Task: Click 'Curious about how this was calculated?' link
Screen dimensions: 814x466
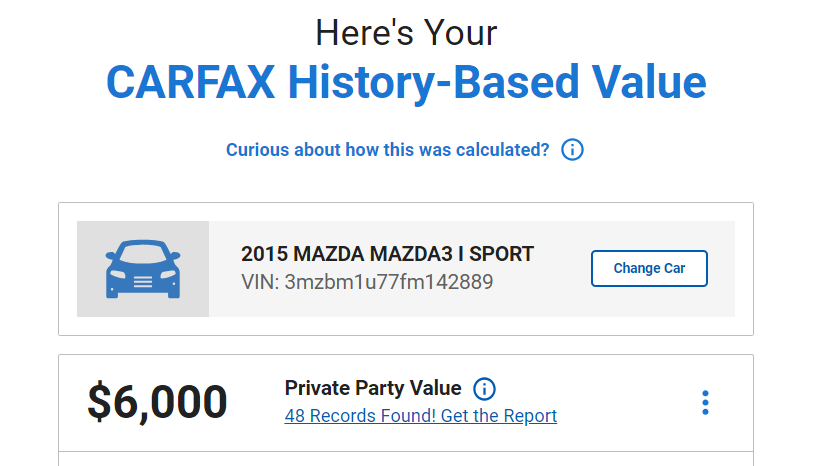Action: point(387,150)
